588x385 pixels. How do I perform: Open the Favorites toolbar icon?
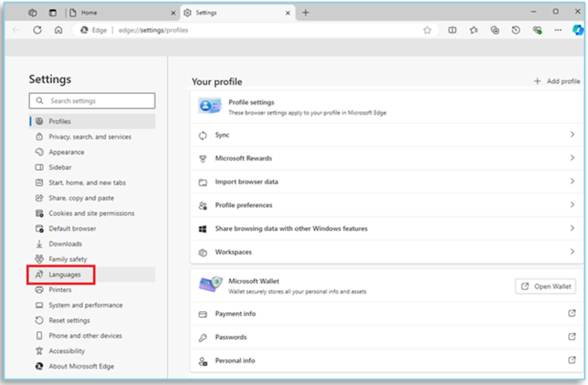pyautogui.click(x=473, y=30)
